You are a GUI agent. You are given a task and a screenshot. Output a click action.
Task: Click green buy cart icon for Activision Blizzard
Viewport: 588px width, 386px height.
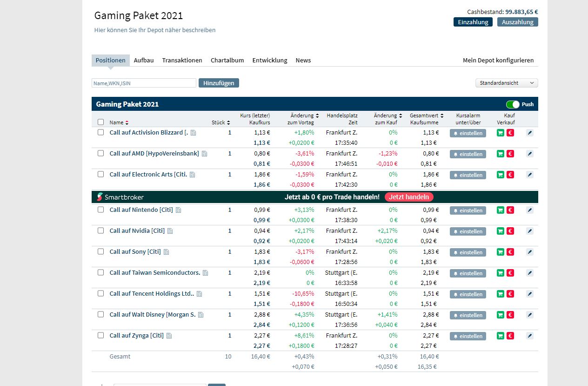coord(501,133)
